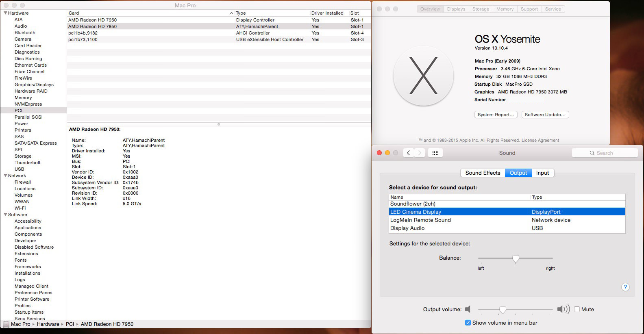Select Preference Panes in the sidebar

pos(33,293)
